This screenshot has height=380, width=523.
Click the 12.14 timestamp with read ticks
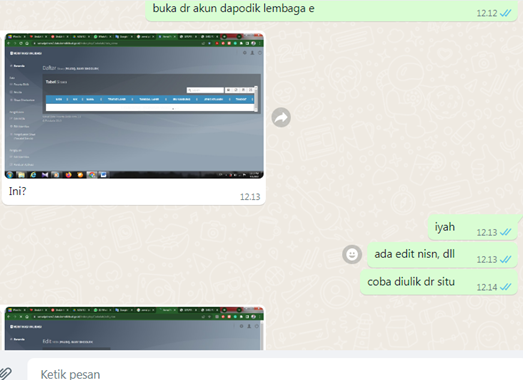point(494,287)
